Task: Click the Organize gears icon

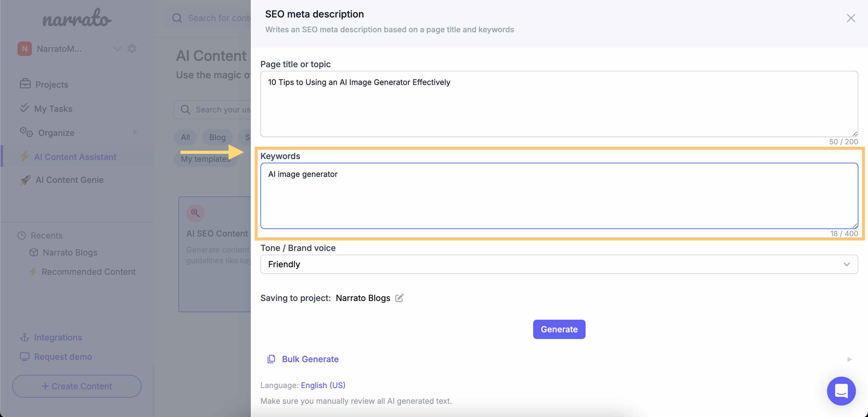Action: (x=26, y=132)
